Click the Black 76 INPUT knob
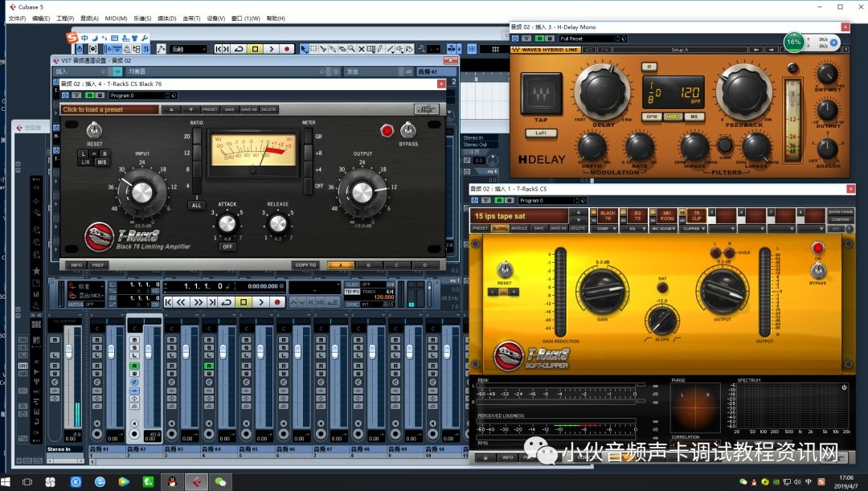868x491 pixels. 141,193
